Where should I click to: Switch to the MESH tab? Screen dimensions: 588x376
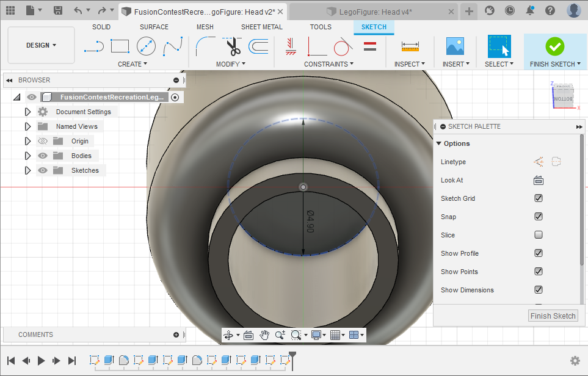click(x=205, y=27)
